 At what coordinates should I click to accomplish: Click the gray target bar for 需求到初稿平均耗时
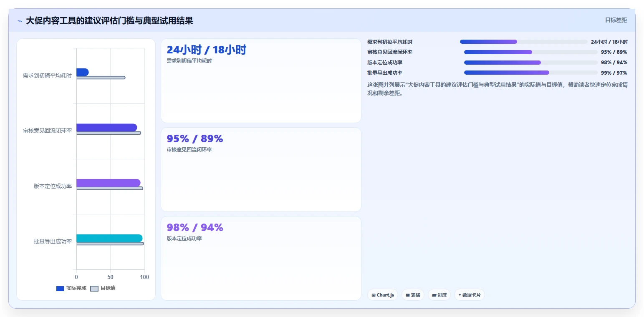(x=101, y=78)
